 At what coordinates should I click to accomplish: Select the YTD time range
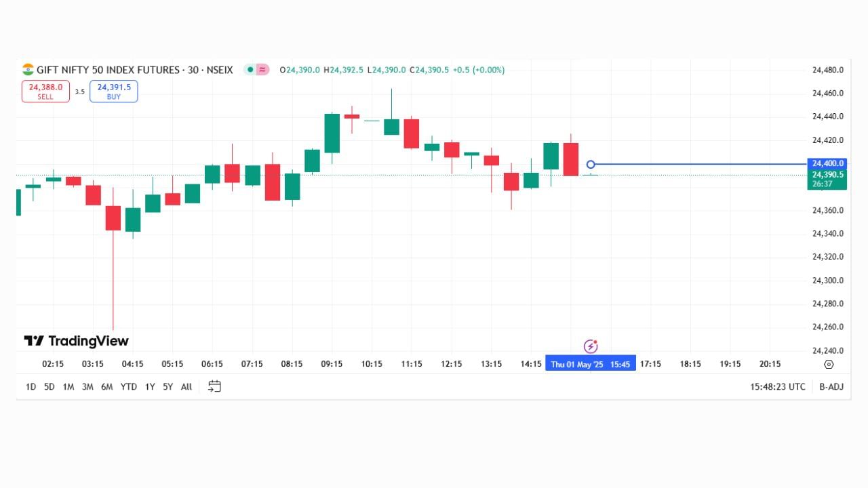pos(129,387)
